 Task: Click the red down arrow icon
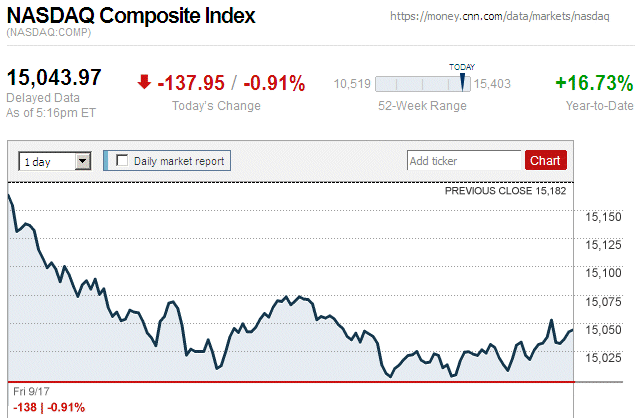145,82
